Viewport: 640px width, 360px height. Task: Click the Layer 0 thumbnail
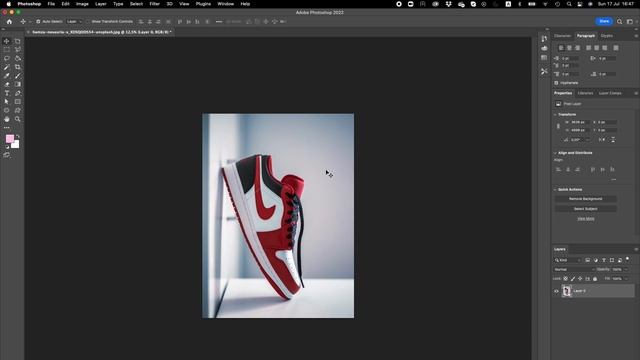pyautogui.click(x=567, y=291)
